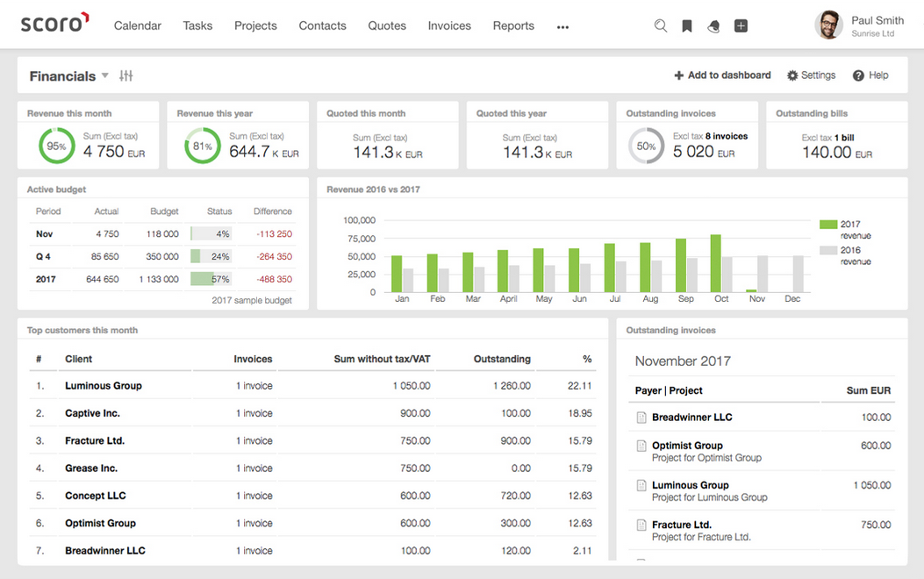Open the Quotes section
The width and height of the screenshot is (924, 579).
387,26
